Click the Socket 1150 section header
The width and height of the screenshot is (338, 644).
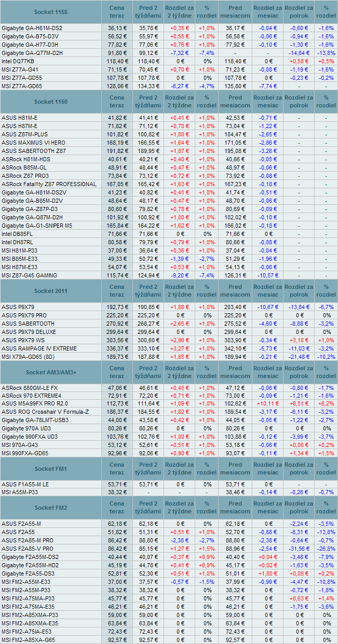coord(50,102)
